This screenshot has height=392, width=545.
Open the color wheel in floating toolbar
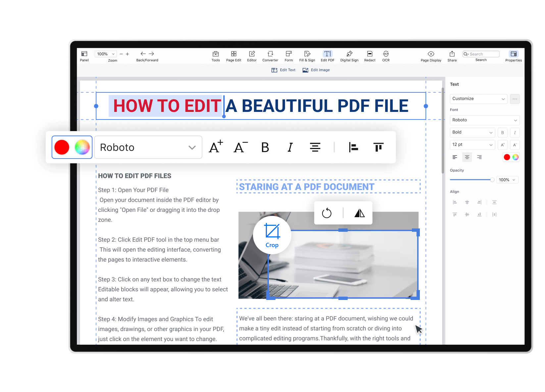82,147
